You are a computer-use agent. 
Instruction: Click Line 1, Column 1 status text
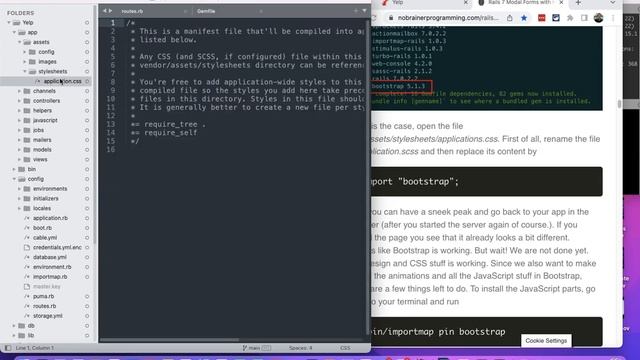click(34, 348)
